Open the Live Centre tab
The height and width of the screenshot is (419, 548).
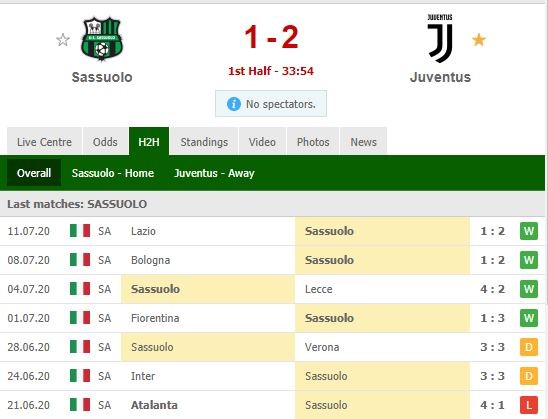pos(44,142)
